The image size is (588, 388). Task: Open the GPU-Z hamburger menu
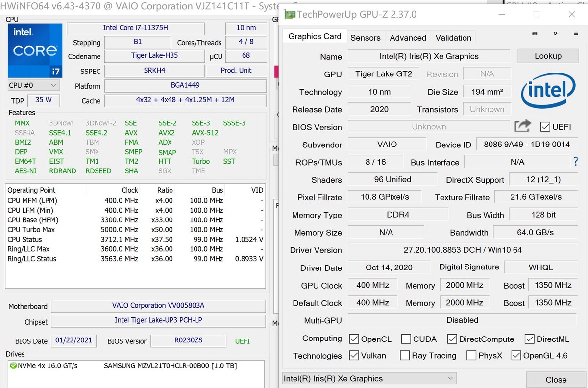pos(576,34)
